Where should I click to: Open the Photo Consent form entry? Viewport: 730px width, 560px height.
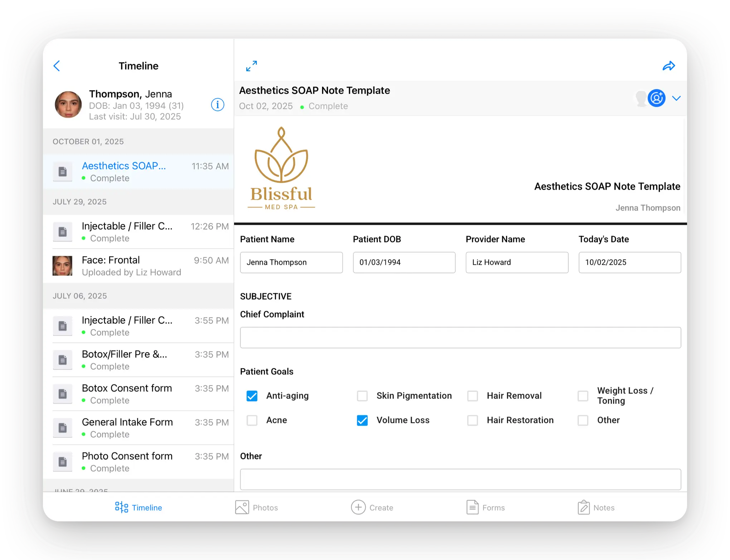(x=138, y=462)
